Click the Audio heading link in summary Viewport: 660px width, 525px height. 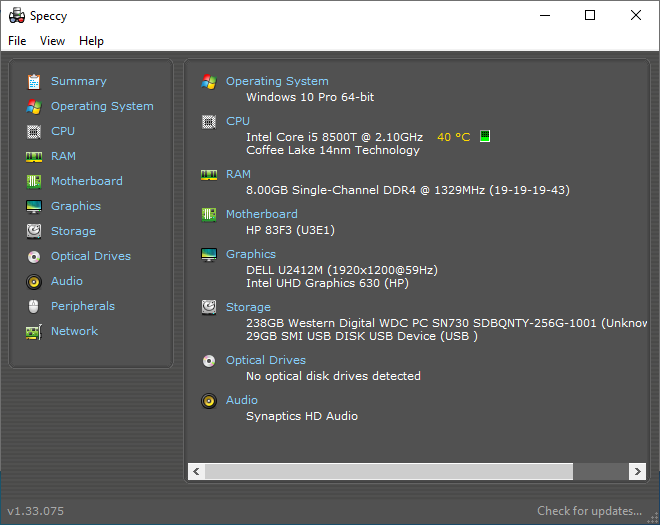(x=242, y=400)
